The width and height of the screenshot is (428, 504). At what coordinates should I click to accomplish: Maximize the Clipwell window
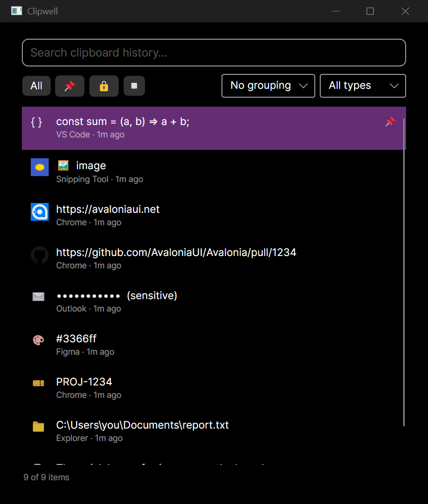tap(370, 11)
